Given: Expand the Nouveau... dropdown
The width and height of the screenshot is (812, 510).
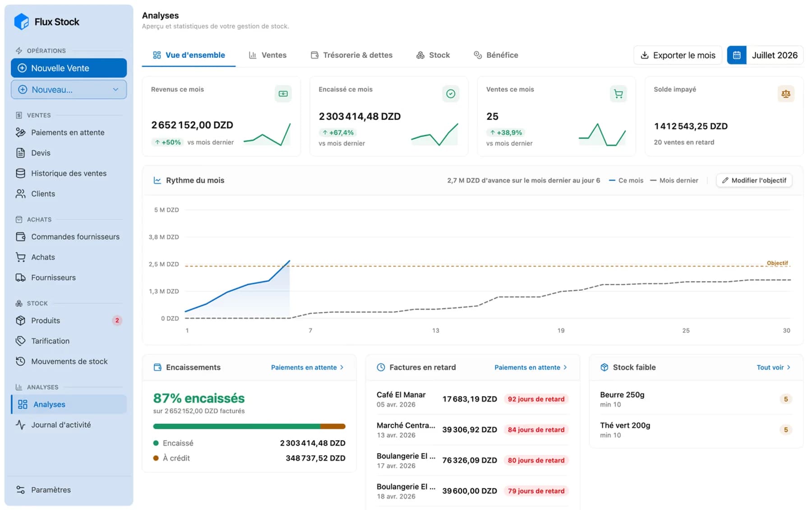Looking at the screenshot, I should 69,89.
